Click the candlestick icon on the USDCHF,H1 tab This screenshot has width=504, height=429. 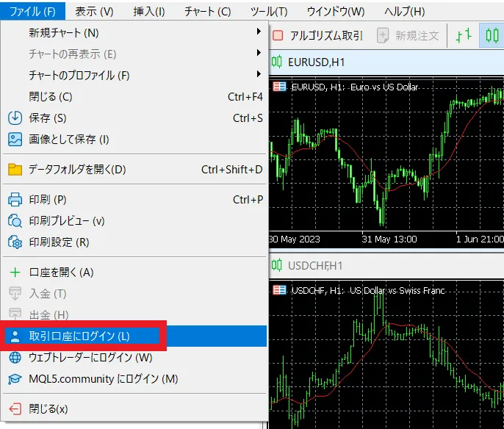tap(276, 265)
